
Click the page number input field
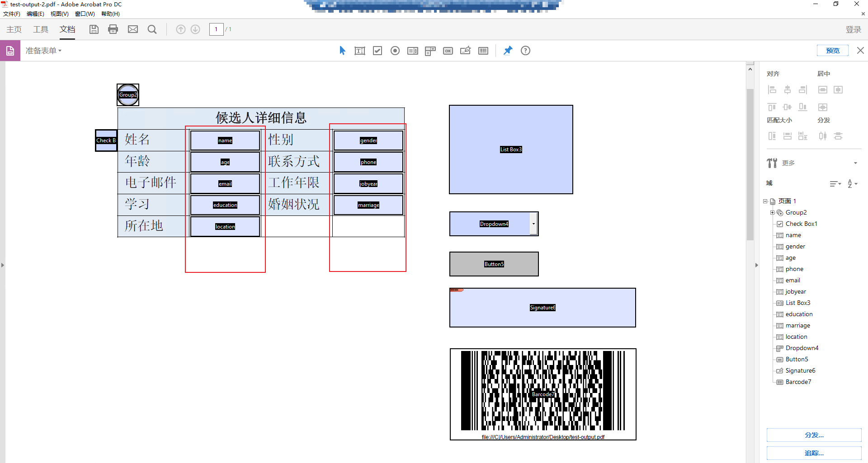(x=216, y=29)
